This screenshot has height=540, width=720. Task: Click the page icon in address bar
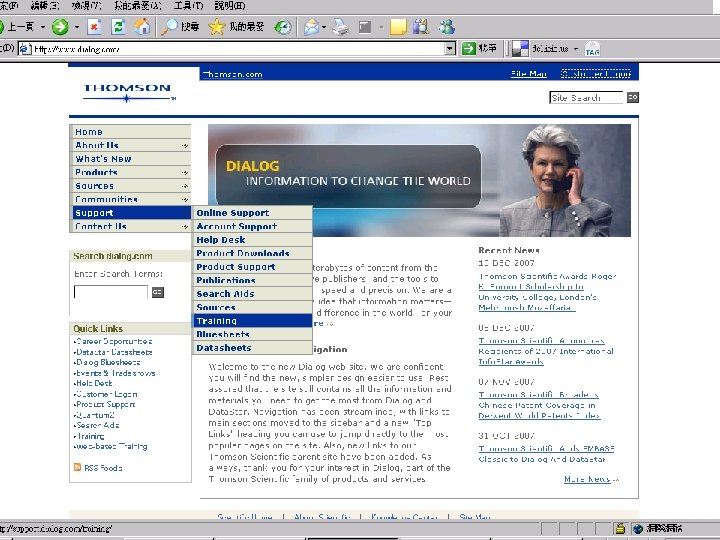[25, 49]
